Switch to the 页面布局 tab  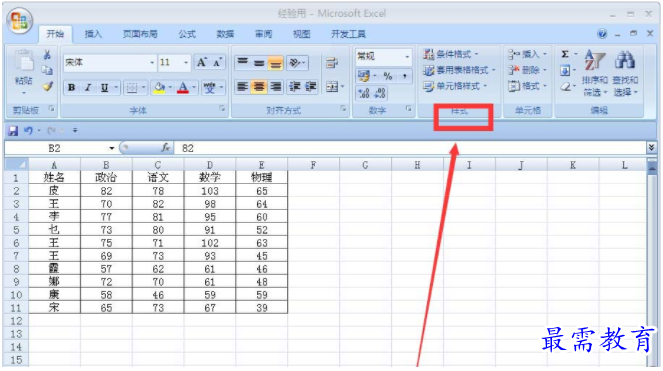pos(140,34)
